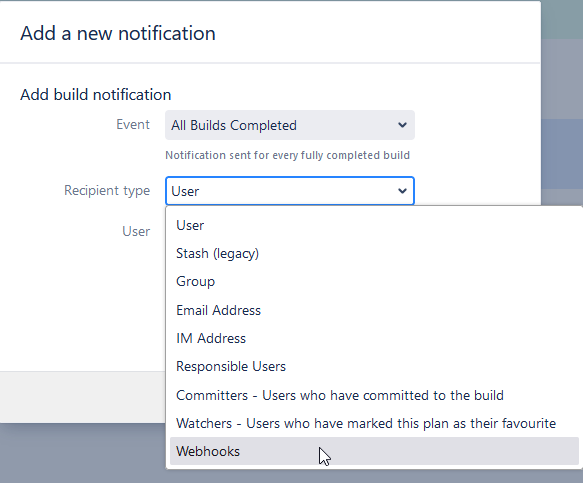This screenshot has width=583, height=483.
Task: Click the Event dropdown chevron arrow
Action: [x=402, y=125]
